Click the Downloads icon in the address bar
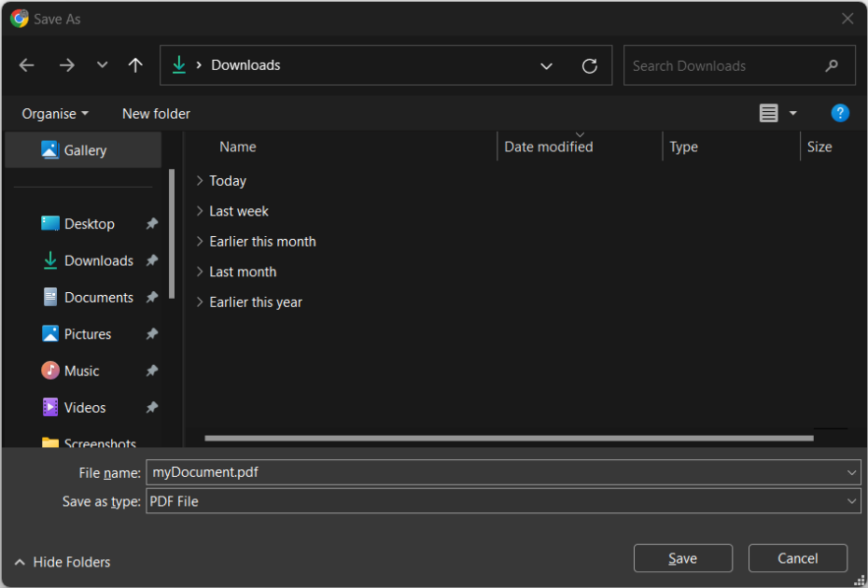 pos(178,65)
